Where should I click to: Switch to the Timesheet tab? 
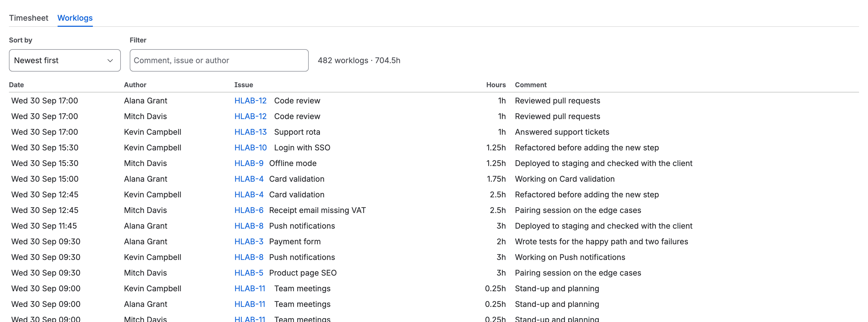pyautogui.click(x=29, y=18)
